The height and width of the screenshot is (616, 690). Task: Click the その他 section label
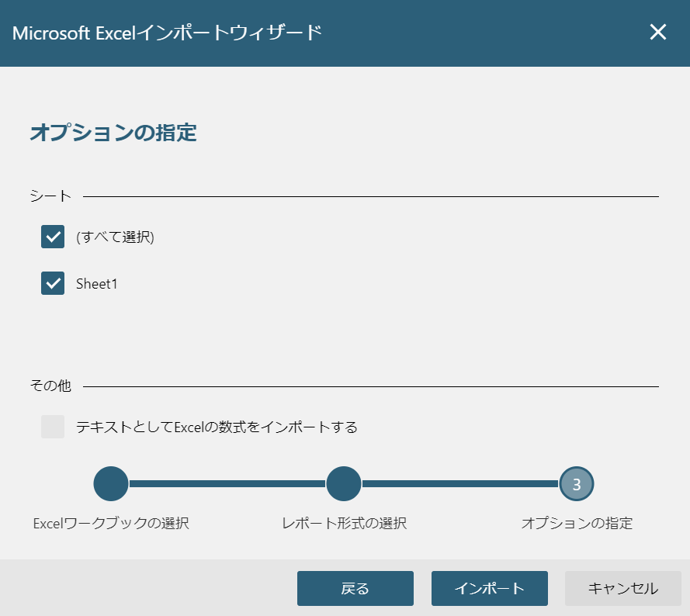coord(50,386)
